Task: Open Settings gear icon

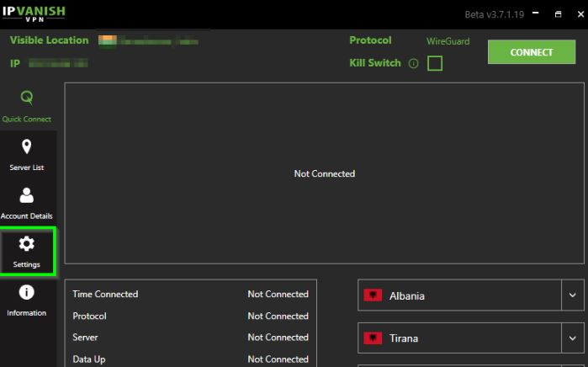Action: (x=27, y=244)
